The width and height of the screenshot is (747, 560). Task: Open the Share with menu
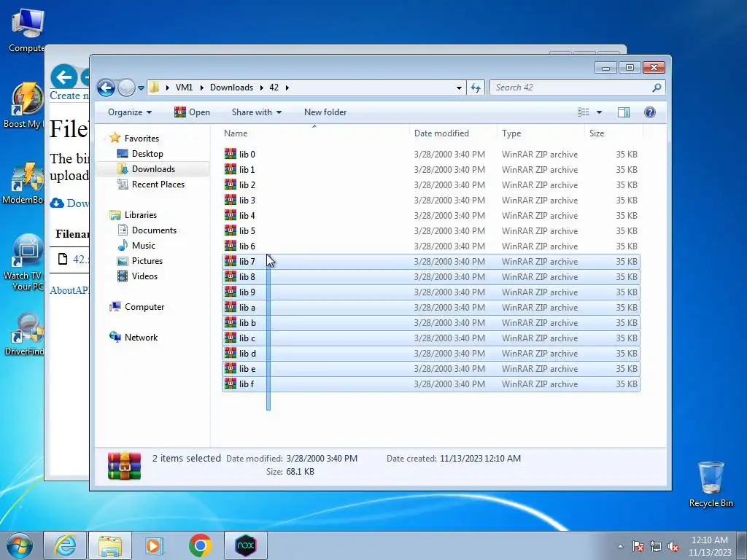[x=256, y=112]
